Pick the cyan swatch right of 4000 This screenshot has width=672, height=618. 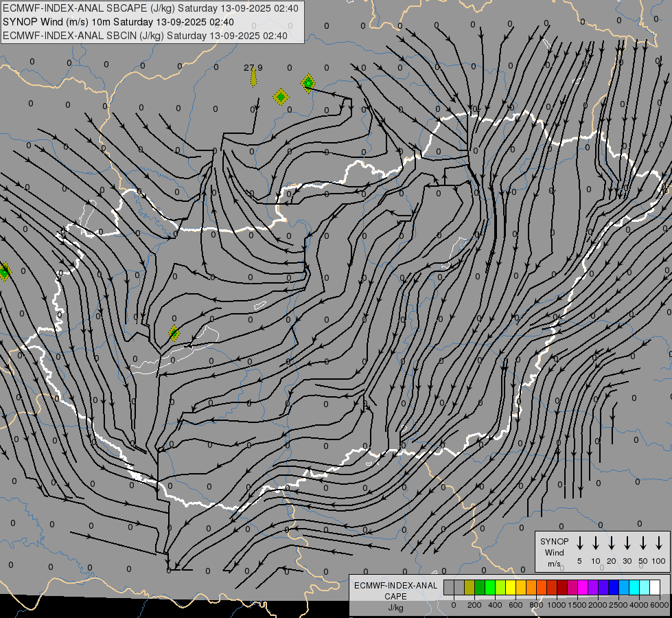(x=645, y=587)
